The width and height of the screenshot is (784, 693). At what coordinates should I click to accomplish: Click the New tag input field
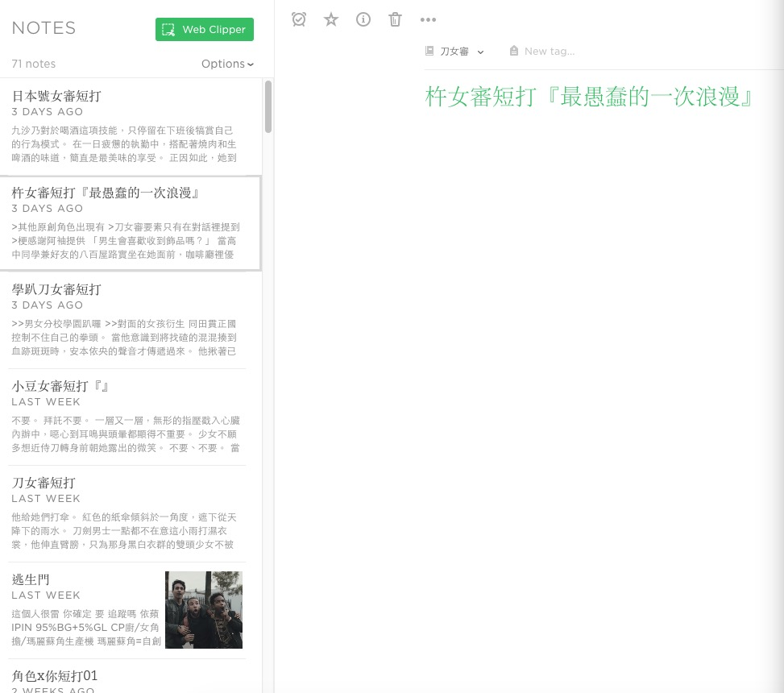coord(549,51)
